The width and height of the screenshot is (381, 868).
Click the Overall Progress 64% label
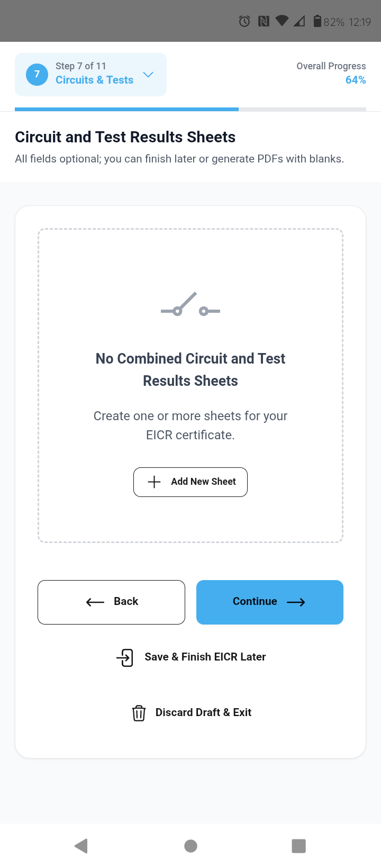[x=331, y=73]
